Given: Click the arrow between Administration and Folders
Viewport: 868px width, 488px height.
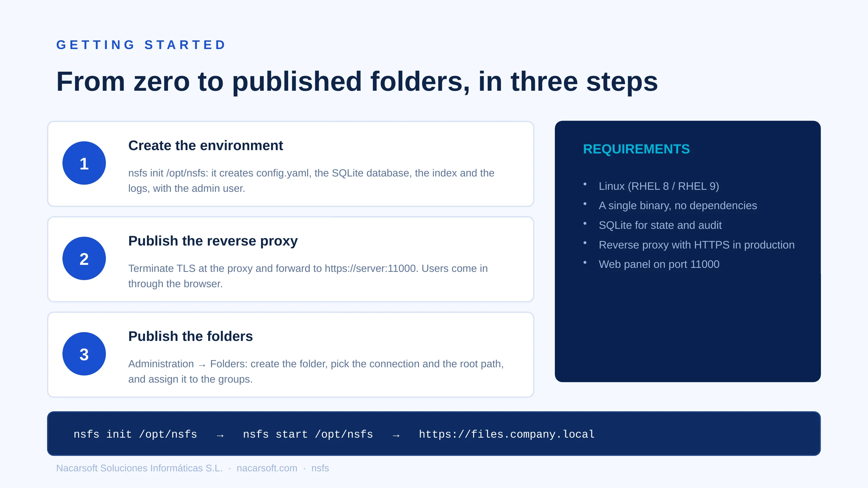Looking at the screenshot, I should click(x=202, y=365).
